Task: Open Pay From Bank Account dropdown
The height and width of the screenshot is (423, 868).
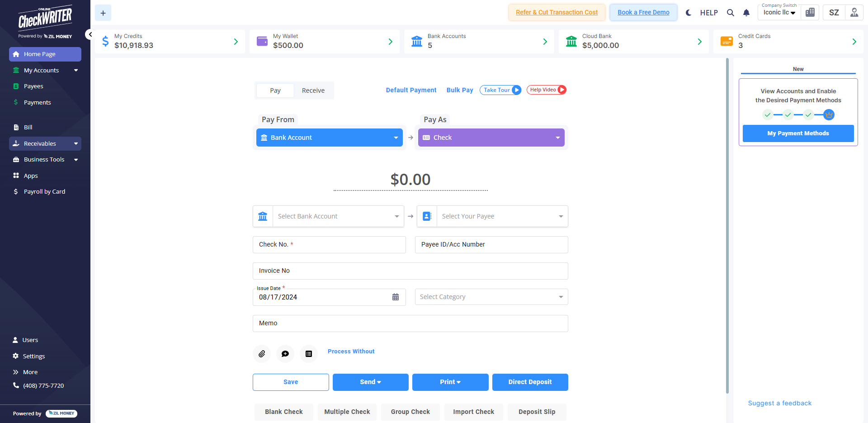Action: tap(330, 138)
